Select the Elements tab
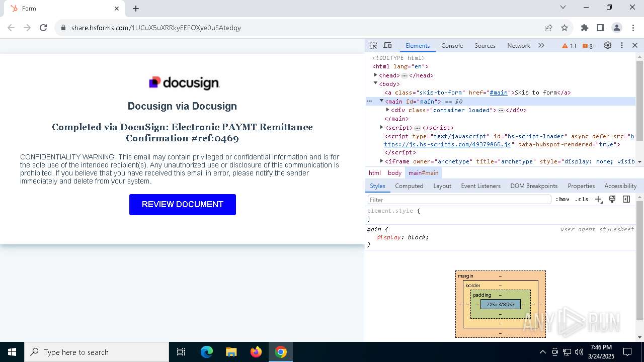Viewport: 644px width, 362px height. click(418, 45)
